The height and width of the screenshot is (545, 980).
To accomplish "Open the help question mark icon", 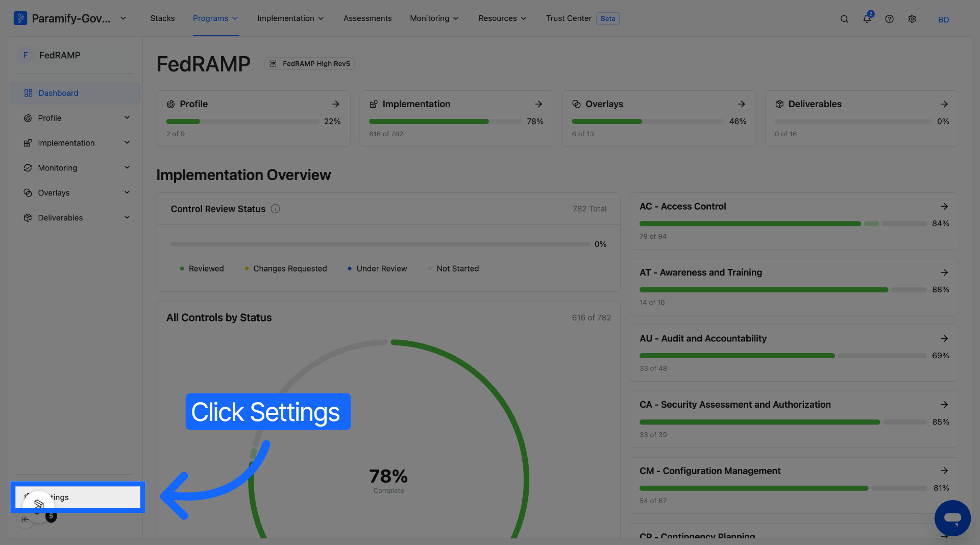I will point(889,19).
